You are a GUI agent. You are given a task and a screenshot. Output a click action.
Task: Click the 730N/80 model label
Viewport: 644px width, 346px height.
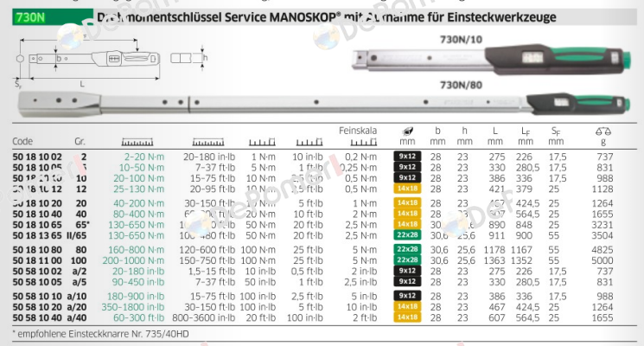pos(461,85)
